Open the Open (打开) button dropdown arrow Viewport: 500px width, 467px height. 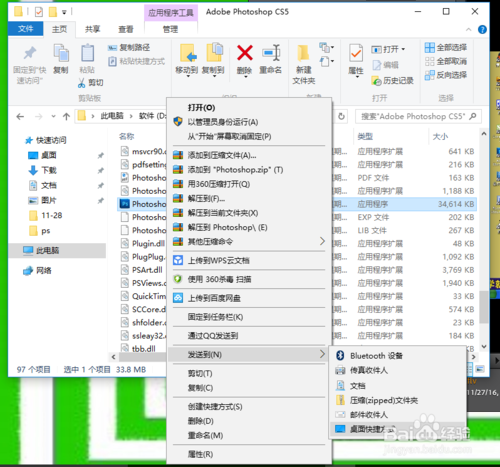(403, 49)
